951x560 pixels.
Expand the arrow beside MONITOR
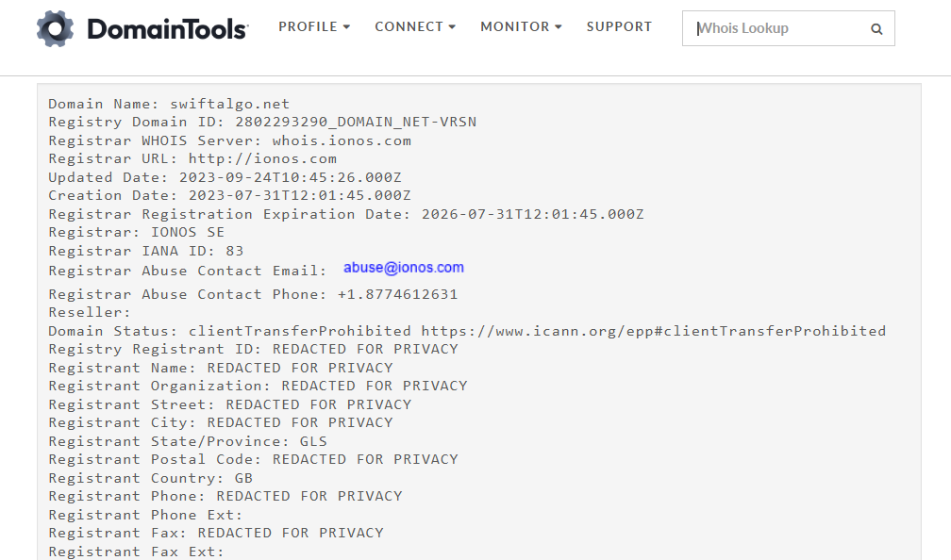tap(559, 27)
